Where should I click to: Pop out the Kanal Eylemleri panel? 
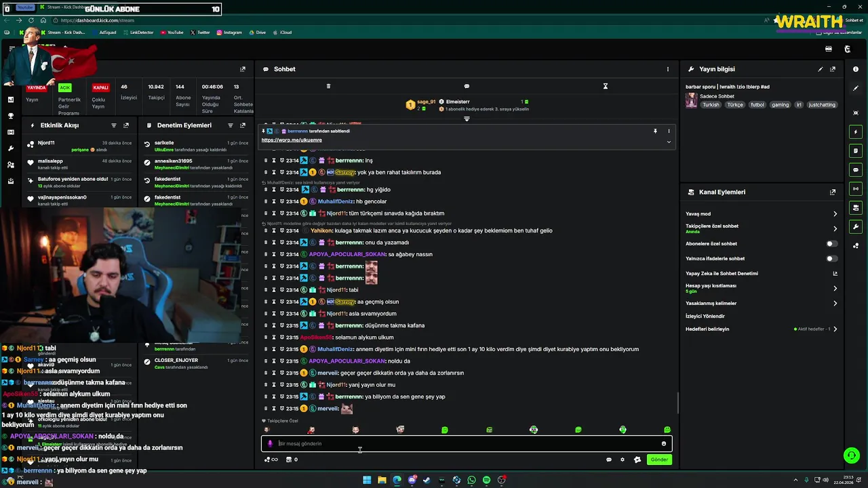(833, 192)
